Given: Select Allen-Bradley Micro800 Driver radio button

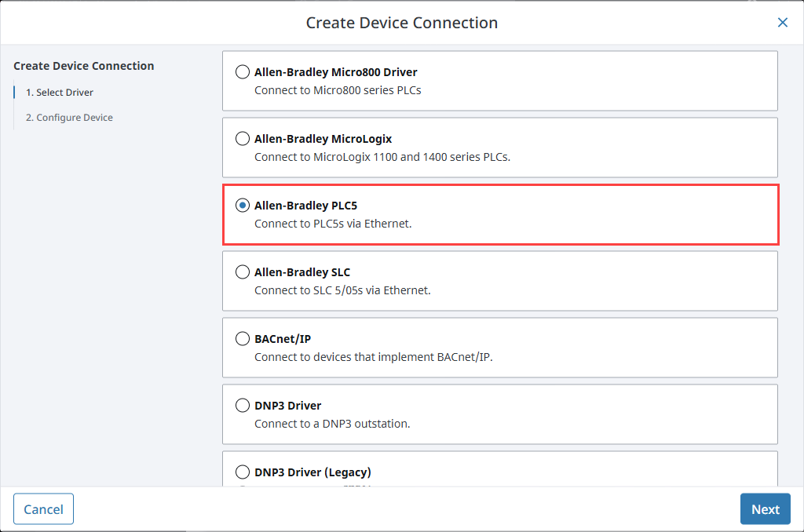Looking at the screenshot, I should [243, 71].
